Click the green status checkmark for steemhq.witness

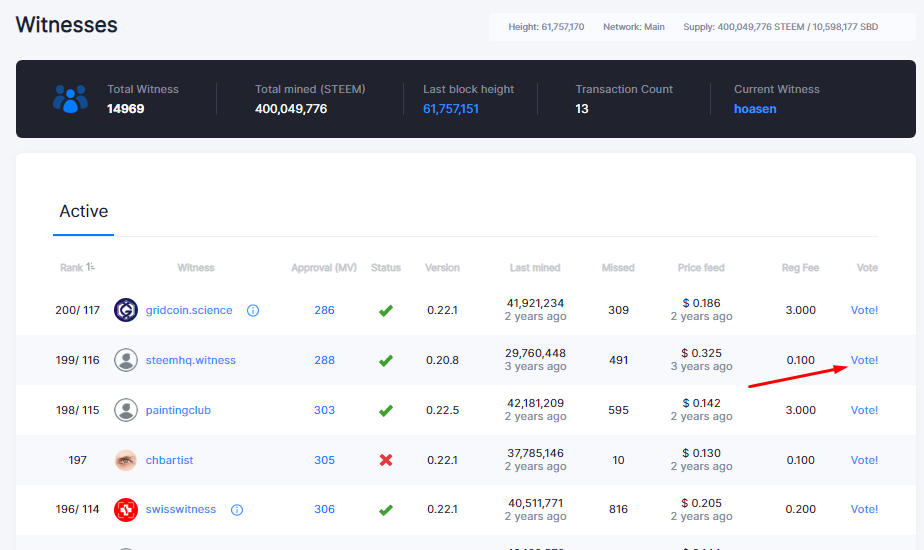pyautogui.click(x=386, y=361)
